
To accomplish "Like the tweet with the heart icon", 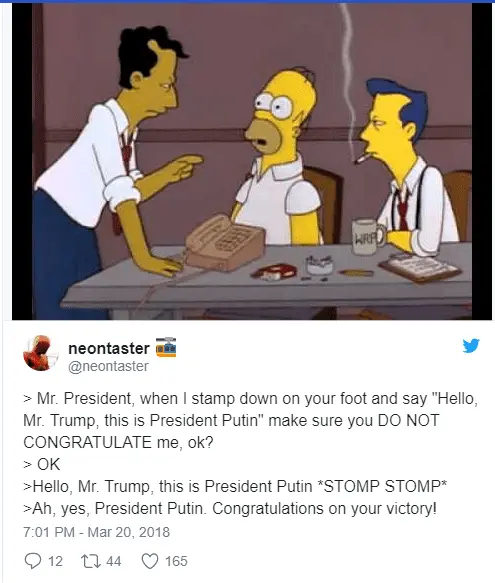I will coord(150,561).
